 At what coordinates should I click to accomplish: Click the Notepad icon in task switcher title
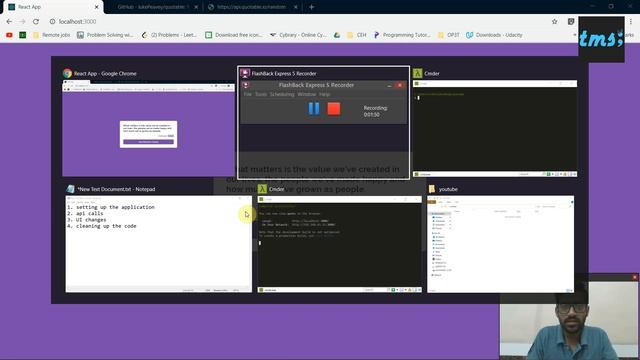[71, 189]
